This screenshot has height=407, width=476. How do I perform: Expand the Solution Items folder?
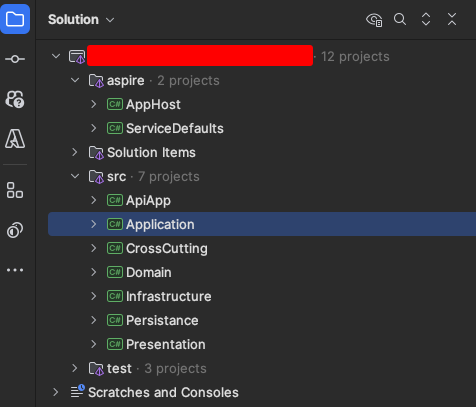tap(75, 152)
